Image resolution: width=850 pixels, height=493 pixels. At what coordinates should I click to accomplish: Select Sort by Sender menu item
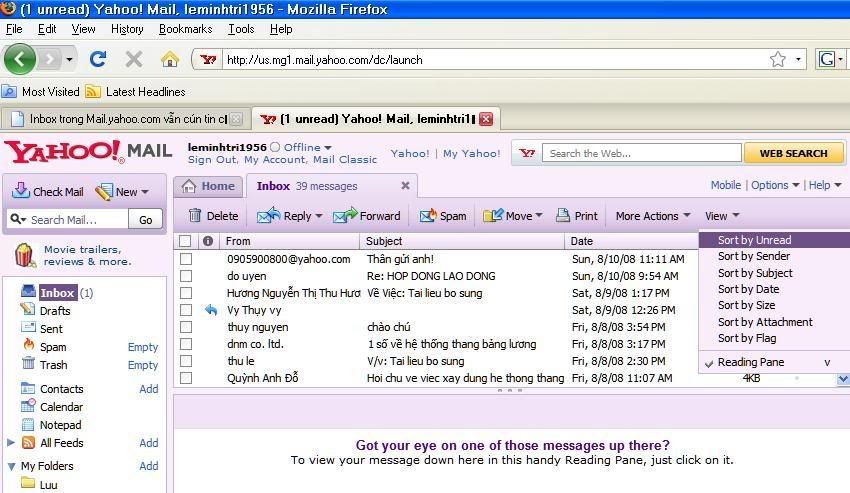(x=754, y=256)
